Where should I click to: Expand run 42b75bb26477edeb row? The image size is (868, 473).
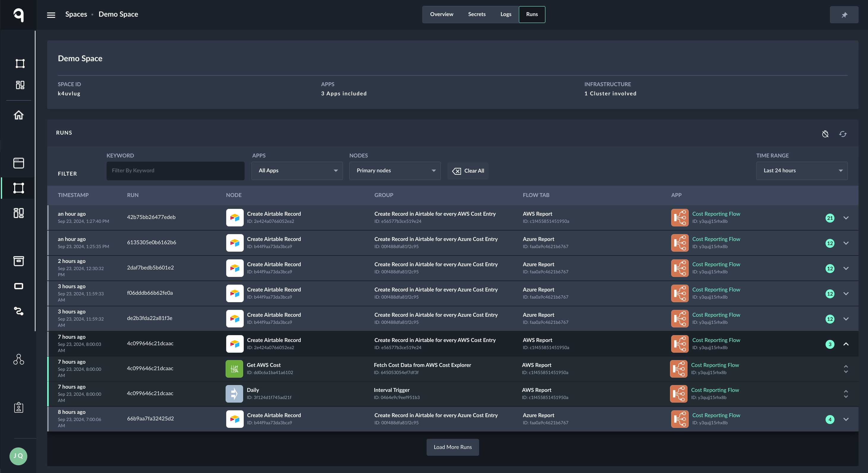pyautogui.click(x=845, y=218)
